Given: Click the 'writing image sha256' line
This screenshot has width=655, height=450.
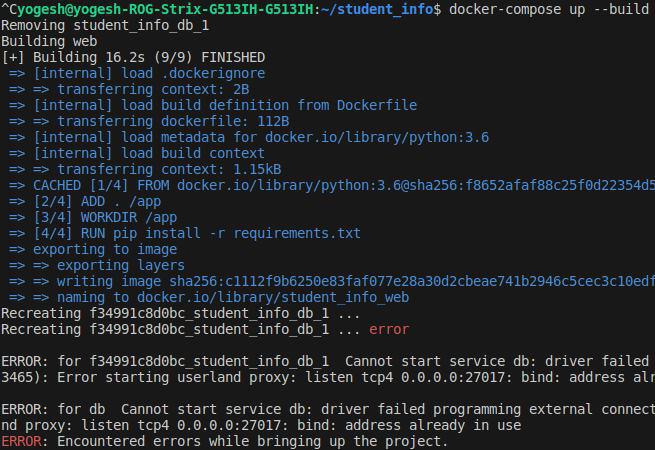Looking at the screenshot, I should (x=332, y=281).
